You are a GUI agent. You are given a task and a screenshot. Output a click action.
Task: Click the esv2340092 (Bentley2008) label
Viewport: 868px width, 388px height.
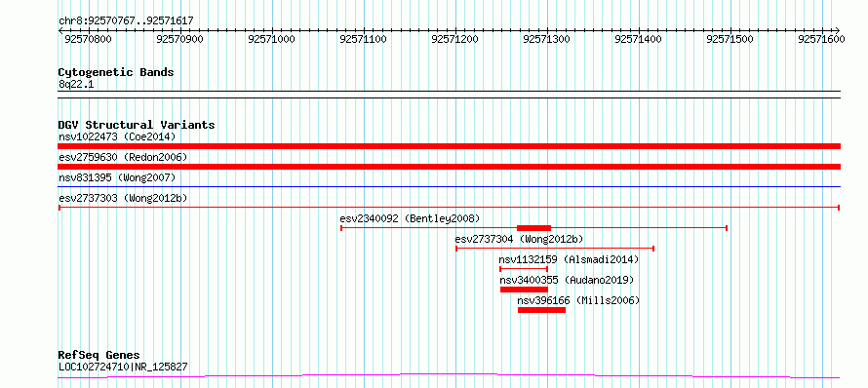[x=411, y=218]
